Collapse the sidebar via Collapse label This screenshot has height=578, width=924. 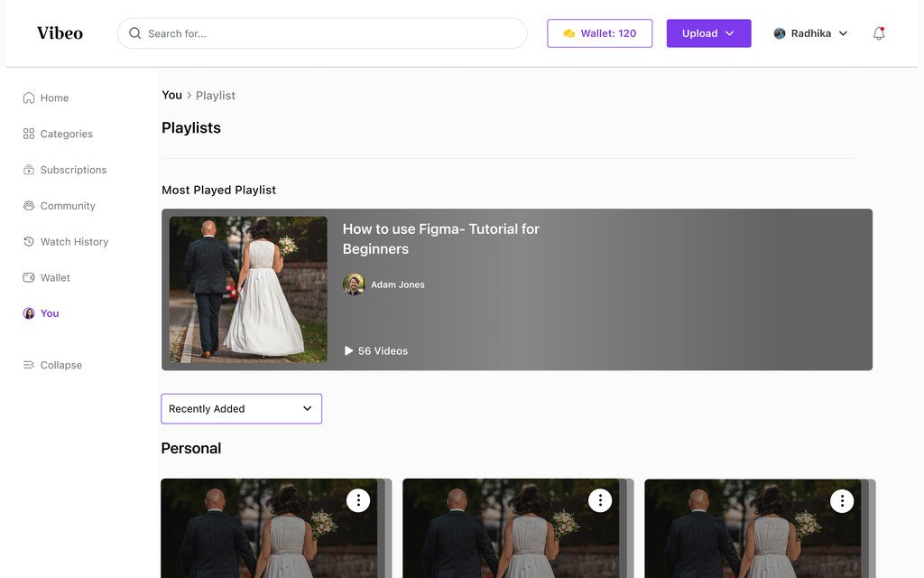(60, 365)
